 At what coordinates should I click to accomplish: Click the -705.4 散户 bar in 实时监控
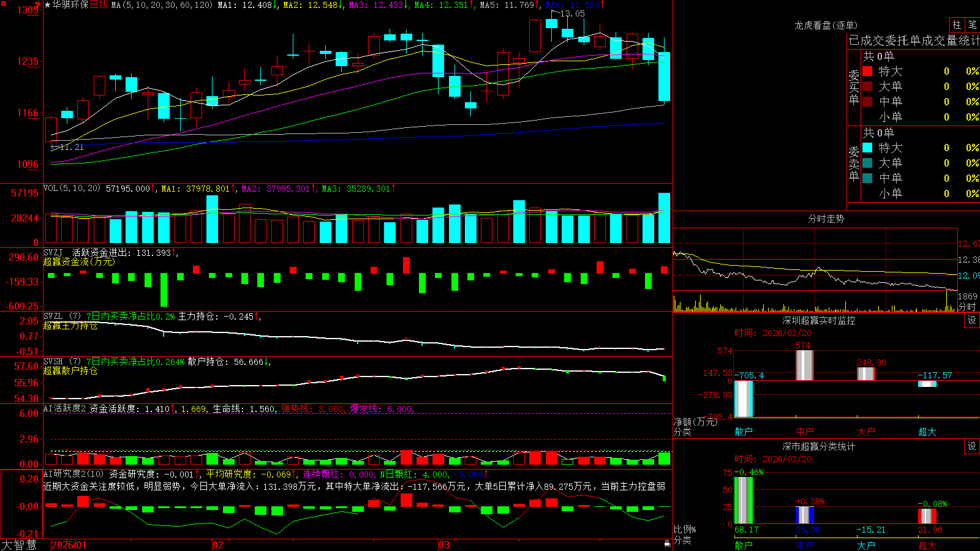[x=743, y=399]
